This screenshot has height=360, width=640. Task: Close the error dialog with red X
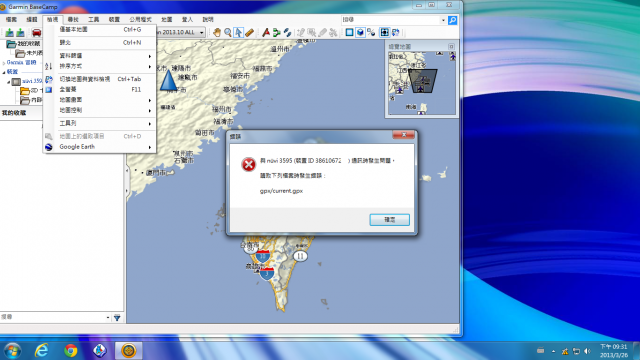tap(403, 135)
